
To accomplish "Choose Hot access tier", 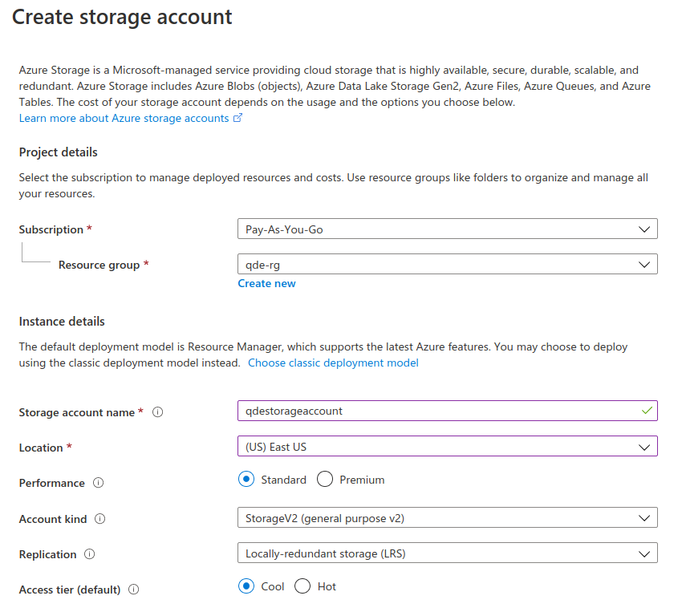I will click(x=302, y=586).
